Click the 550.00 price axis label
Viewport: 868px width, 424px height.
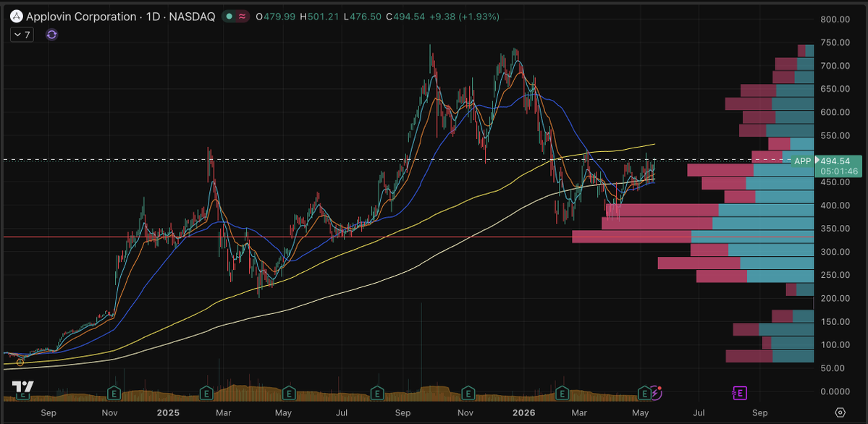pyautogui.click(x=835, y=135)
